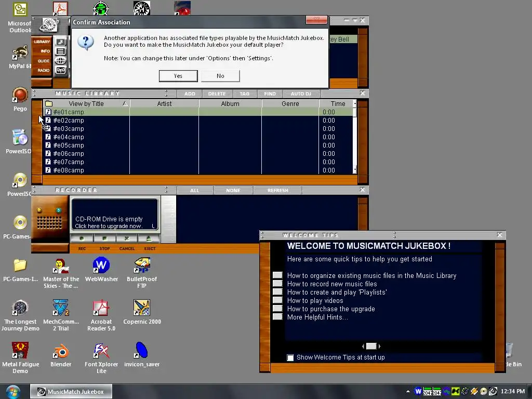This screenshot has width=532, height=399.
Task: Click ALL in Recorder toolbar
Action: tap(195, 190)
